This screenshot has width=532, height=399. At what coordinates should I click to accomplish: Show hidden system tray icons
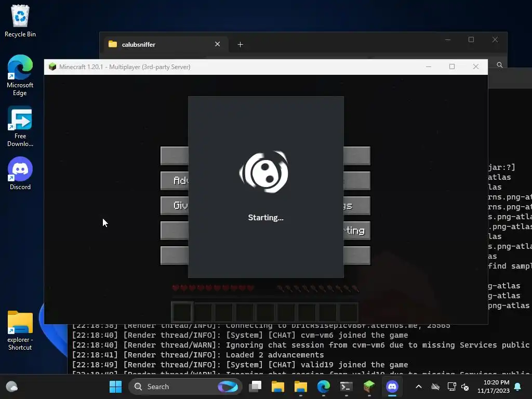click(x=419, y=387)
